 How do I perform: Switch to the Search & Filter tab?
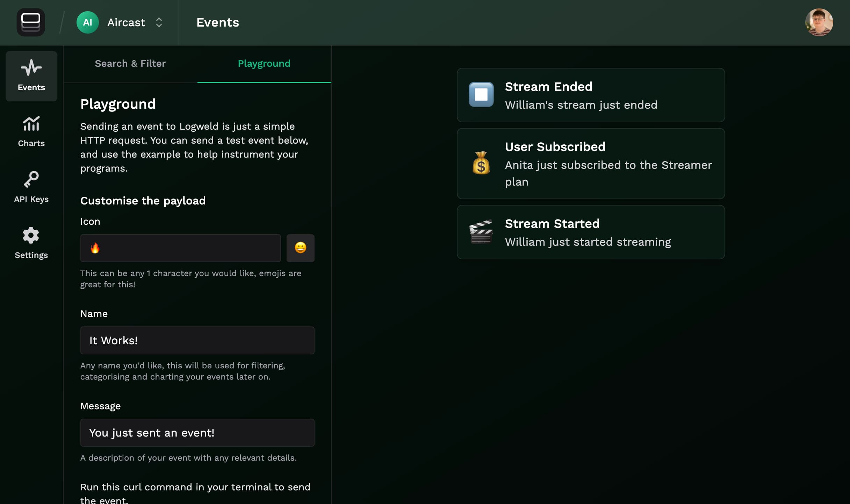pyautogui.click(x=130, y=64)
